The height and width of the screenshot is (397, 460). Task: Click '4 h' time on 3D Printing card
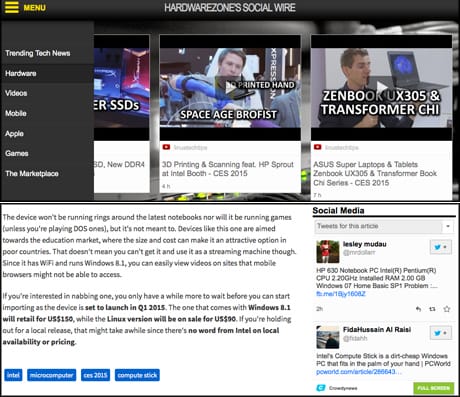pyautogui.click(x=166, y=186)
